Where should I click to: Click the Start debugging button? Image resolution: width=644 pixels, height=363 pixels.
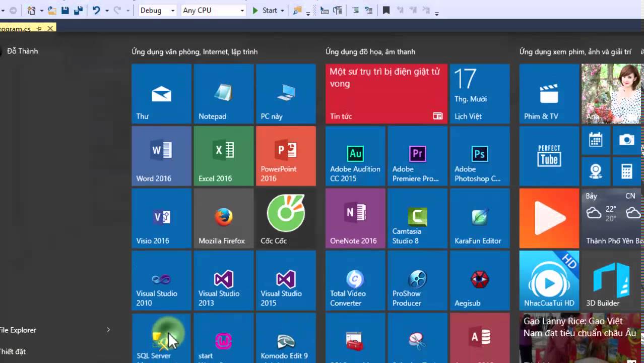pos(265,10)
